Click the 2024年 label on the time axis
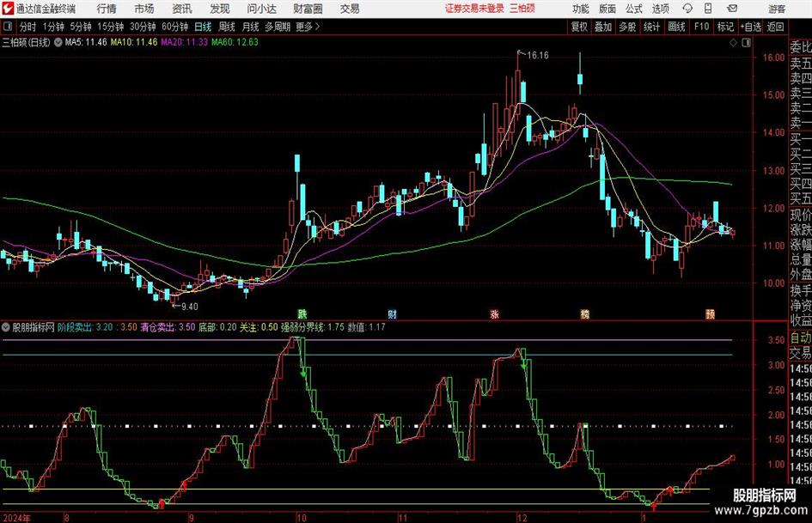Viewport: 812px width, 523px height. 16,518
